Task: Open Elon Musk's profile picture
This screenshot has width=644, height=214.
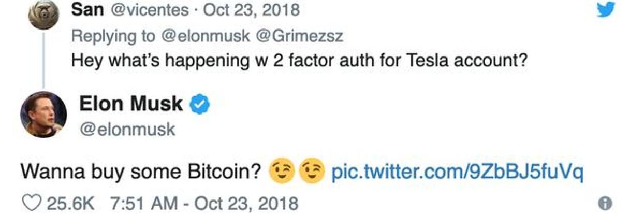Action: tap(43, 115)
